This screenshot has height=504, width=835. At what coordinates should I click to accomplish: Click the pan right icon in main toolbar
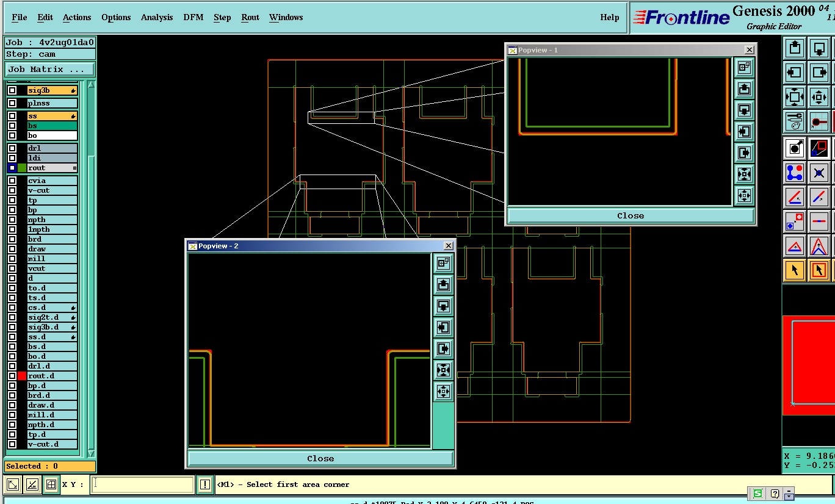point(819,73)
